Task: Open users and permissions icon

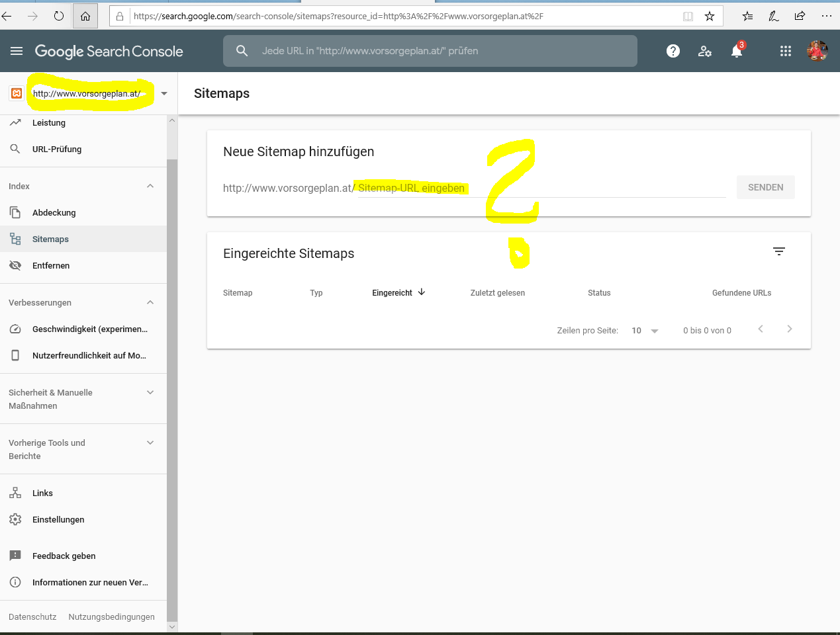Action: [x=705, y=51]
